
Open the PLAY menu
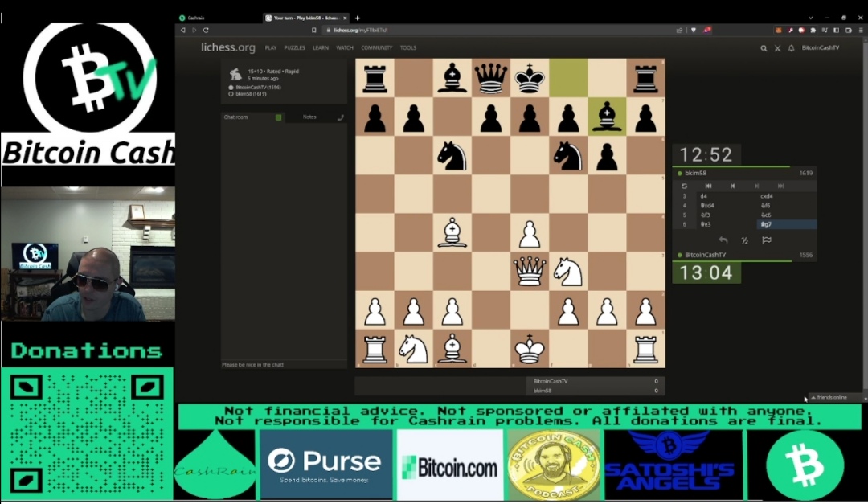click(x=271, y=48)
